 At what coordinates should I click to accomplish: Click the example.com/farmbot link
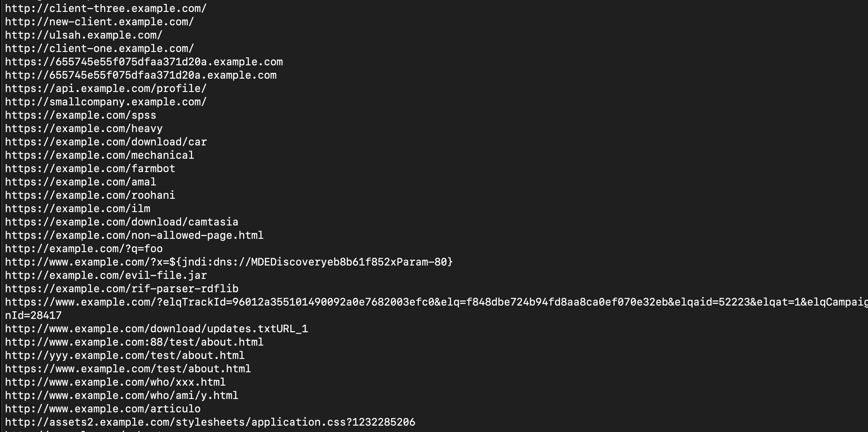click(x=90, y=169)
